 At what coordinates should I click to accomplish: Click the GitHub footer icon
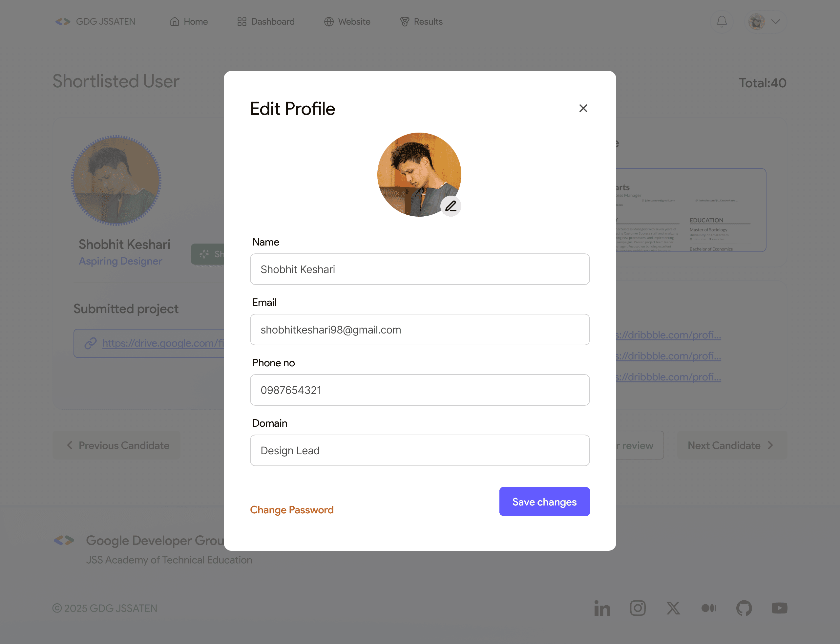pyautogui.click(x=744, y=608)
